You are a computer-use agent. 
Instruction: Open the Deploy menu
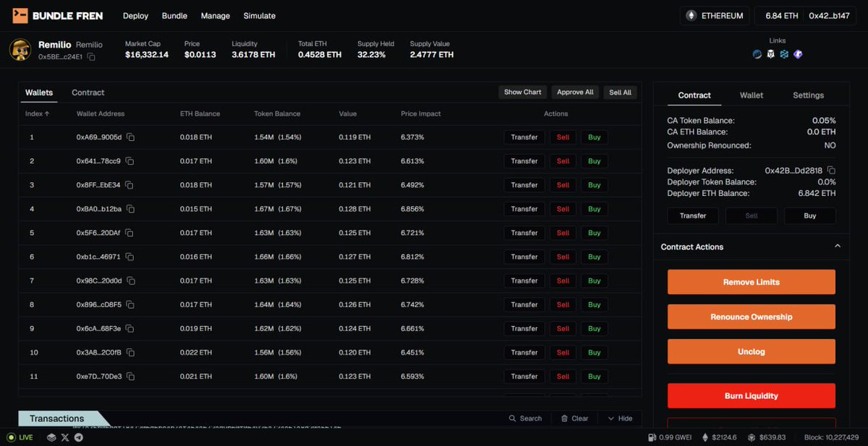(x=135, y=16)
